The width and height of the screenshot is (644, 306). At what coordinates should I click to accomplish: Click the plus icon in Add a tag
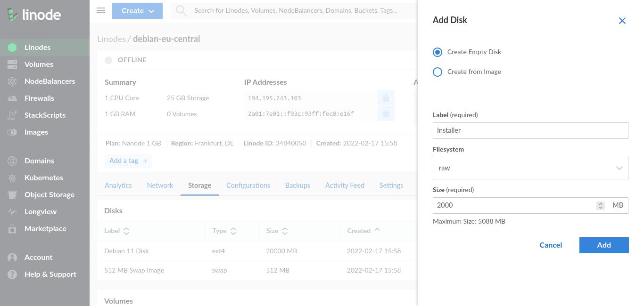pos(145,161)
